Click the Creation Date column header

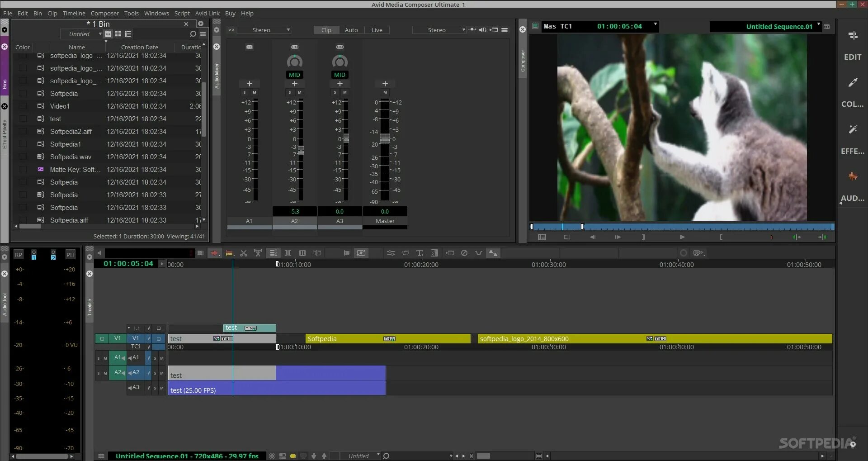pos(140,47)
